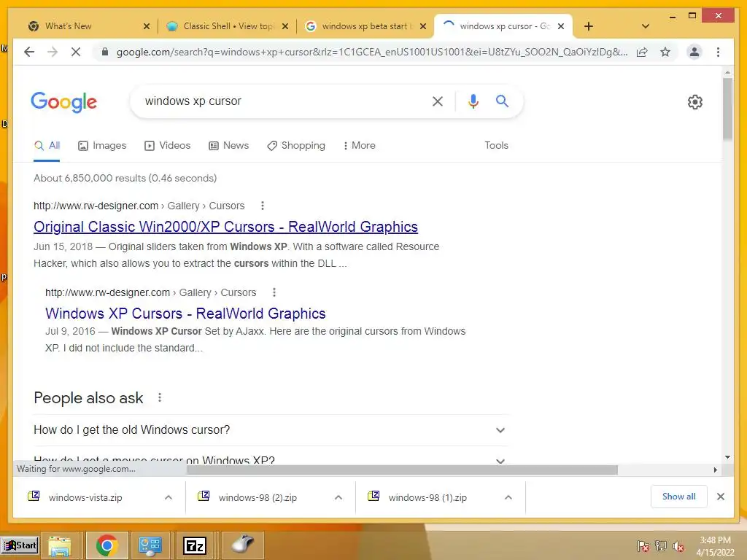
Task: Close the windows xp cursor tab
Action: 561,26
